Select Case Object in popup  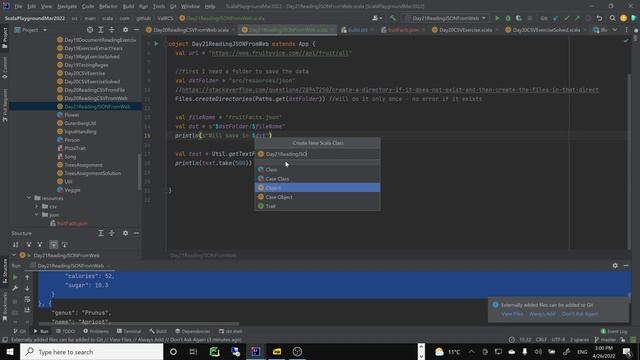tap(318, 197)
